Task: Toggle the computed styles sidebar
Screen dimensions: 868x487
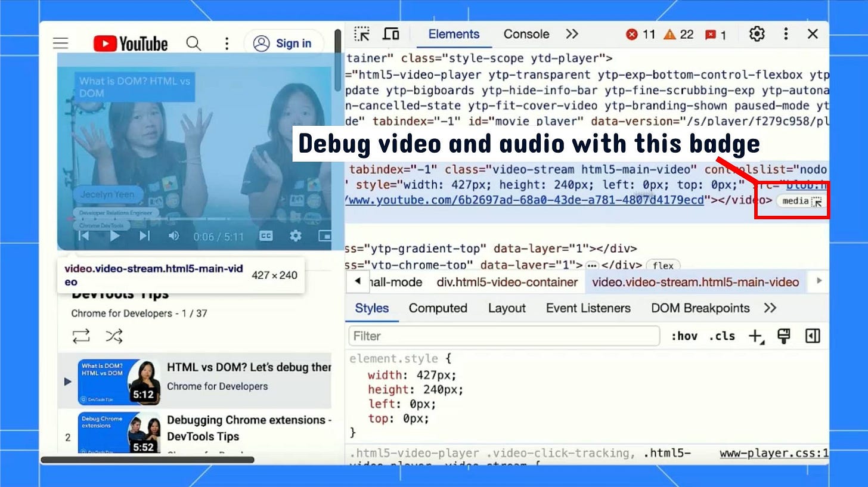Action: click(x=813, y=336)
